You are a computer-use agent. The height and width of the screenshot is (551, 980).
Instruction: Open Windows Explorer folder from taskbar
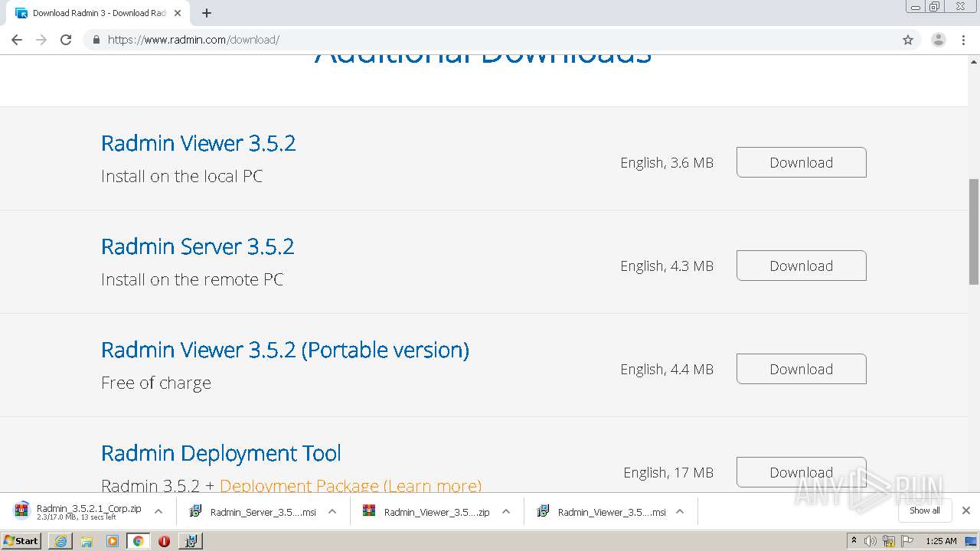[x=87, y=541]
